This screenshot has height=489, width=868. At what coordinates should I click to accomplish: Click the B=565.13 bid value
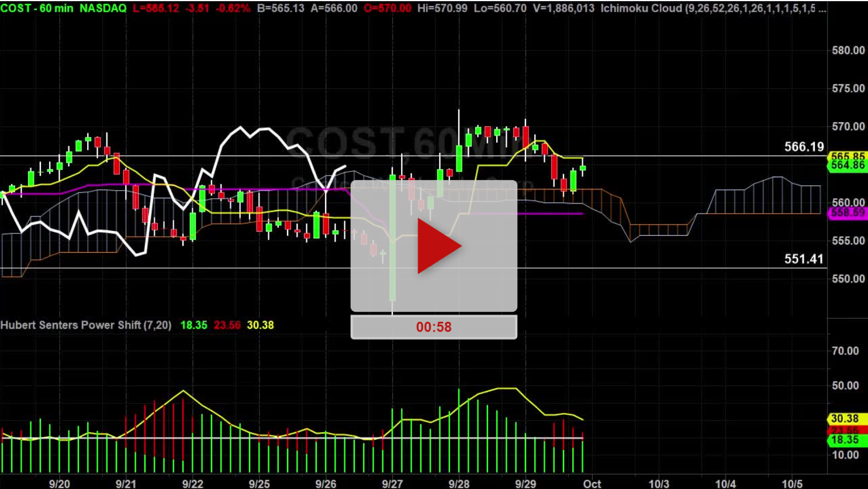(x=281, y=8)
